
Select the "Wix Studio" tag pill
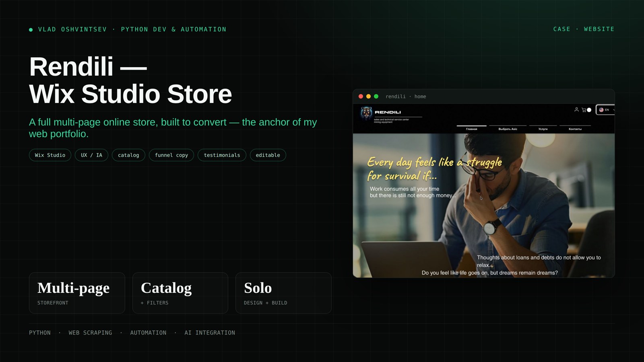click(50, 155)
